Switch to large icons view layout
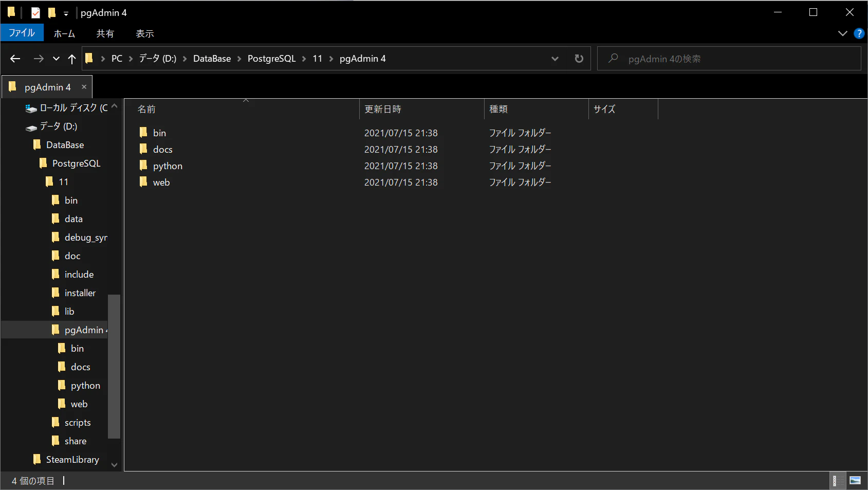Screen dimensions: 868x490 855,480
